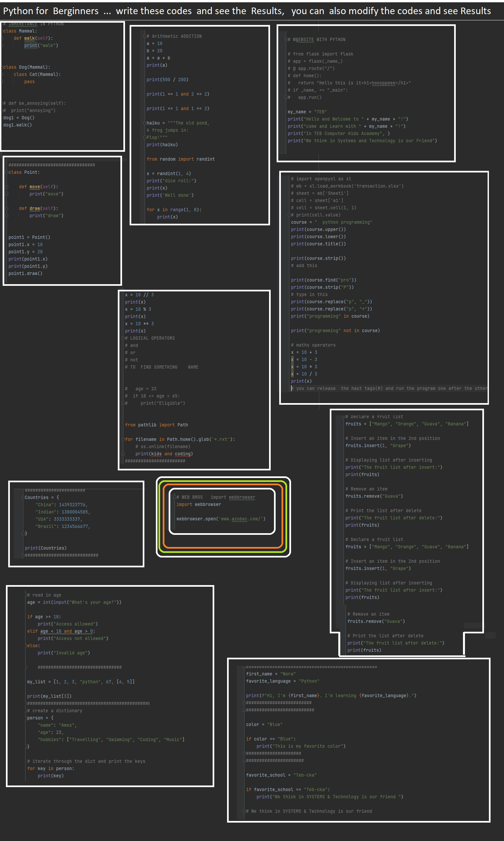The width and height of the screenshot is (504, 841).
Task: Fold the 'person = {' dictionary block
Action: 26,718
